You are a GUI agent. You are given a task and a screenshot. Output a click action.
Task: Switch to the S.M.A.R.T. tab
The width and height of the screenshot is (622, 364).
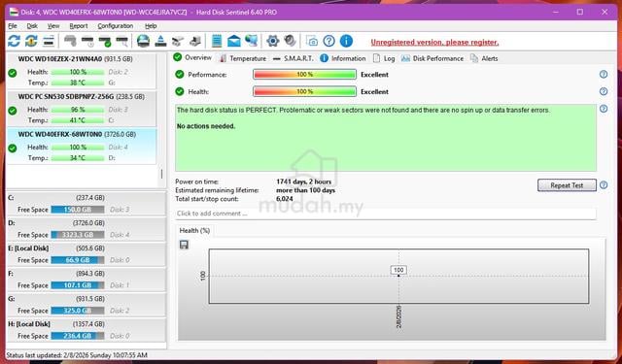click(x=294, y=58)
